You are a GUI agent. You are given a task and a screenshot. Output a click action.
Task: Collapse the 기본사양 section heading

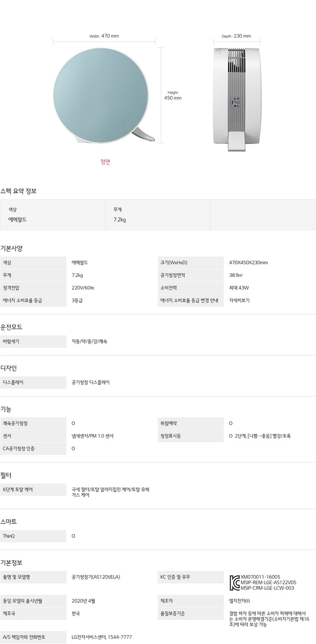(x=12, y=248)
